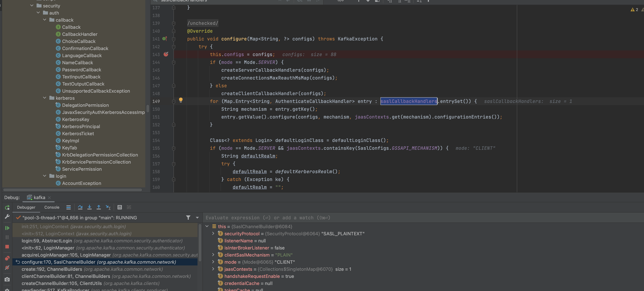The image size is (644, 291).
Task: Click the Evaluate expression input field
Action: point(423,218)
